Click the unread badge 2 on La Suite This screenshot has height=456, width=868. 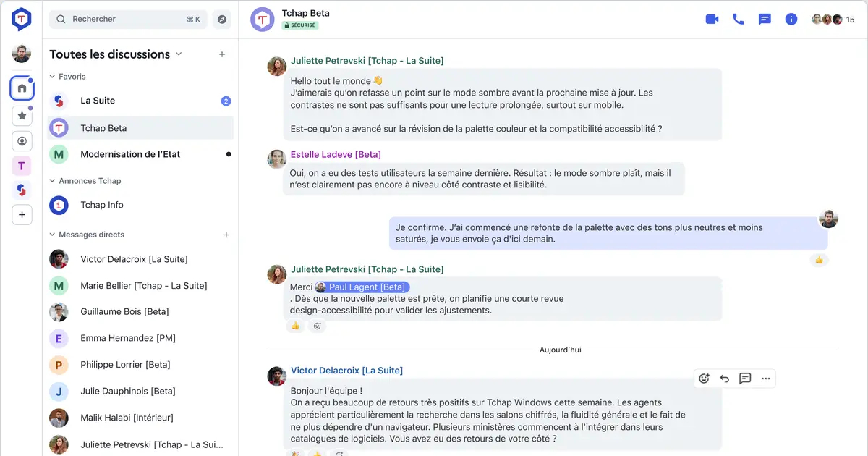click(226, 101)
